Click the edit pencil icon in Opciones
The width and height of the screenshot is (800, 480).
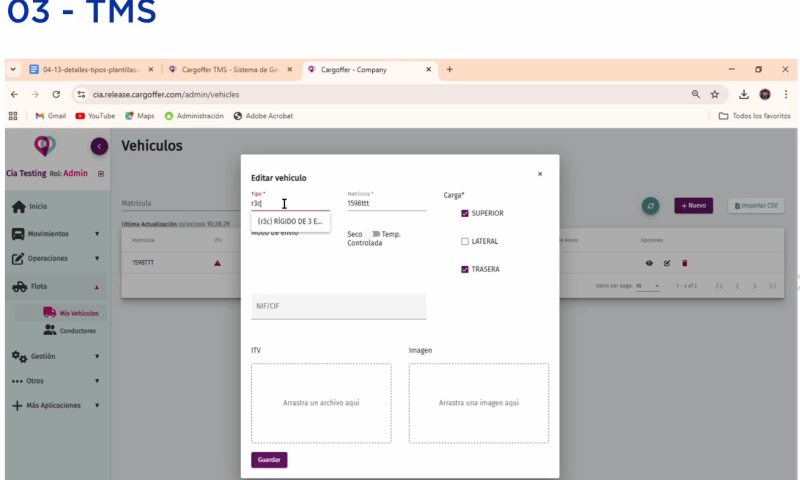point(667,263)
